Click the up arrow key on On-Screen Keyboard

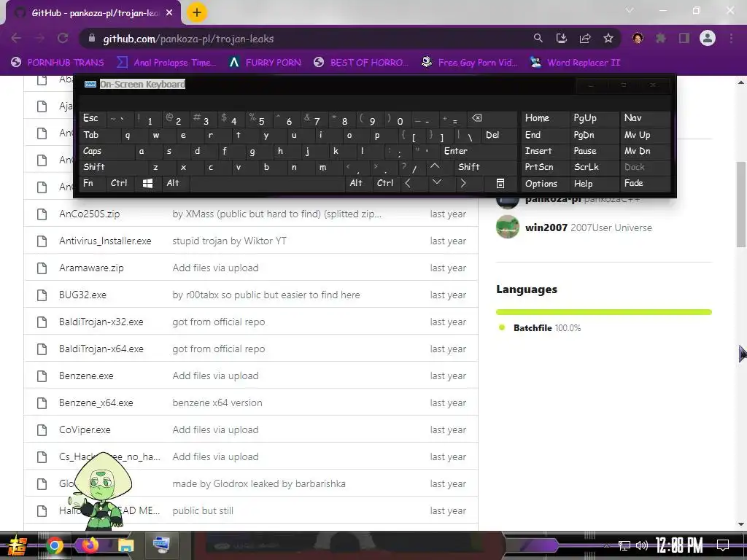coord(435,167)
